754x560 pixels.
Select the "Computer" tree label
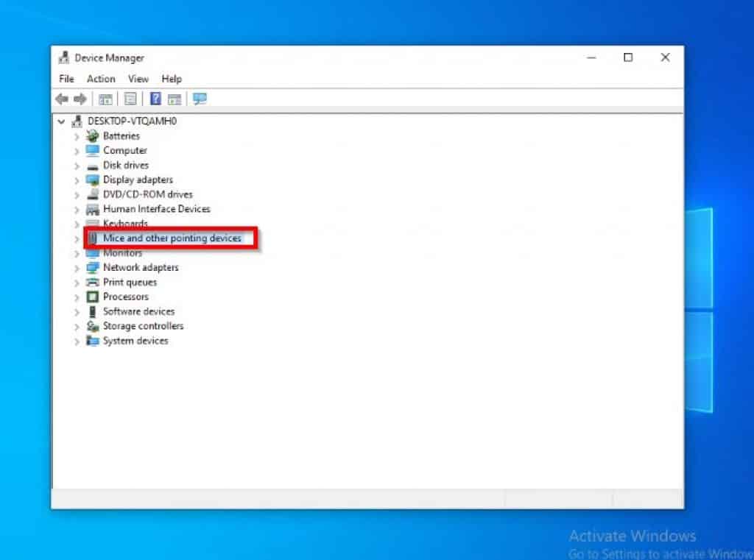click(x=125, y=150)
